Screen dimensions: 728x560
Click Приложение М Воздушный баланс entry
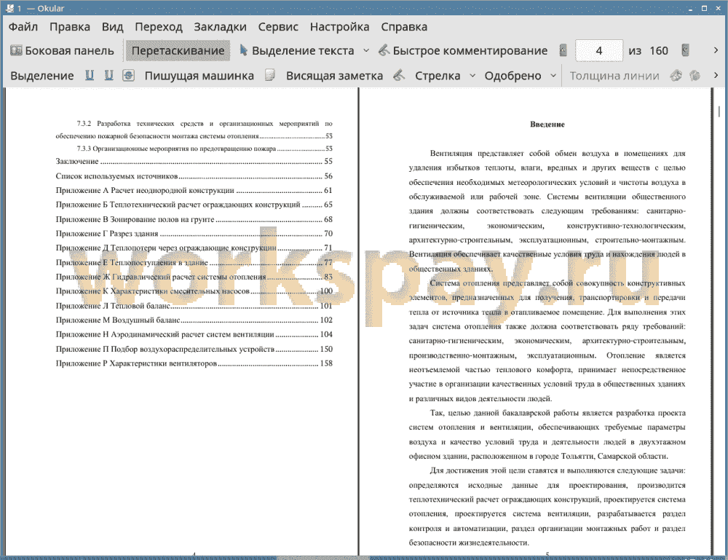(194, 320)
